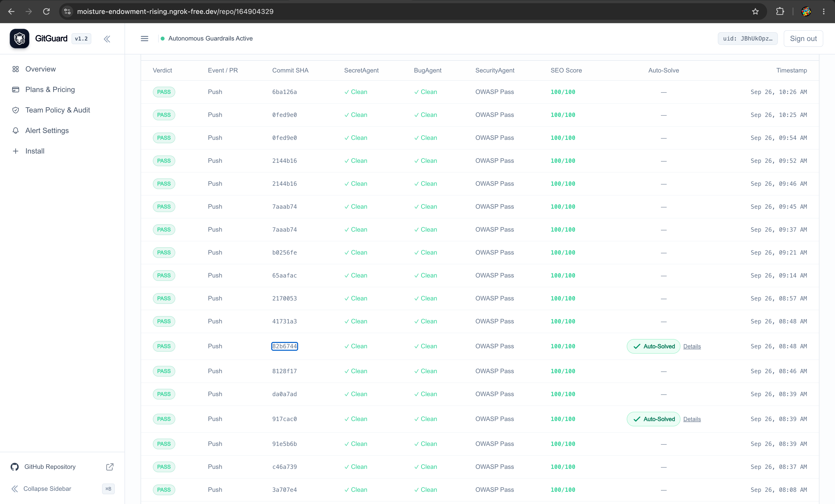Select commit SHA 82b6744
Viewport: 835px width, 504px height.
click(284, 346)
